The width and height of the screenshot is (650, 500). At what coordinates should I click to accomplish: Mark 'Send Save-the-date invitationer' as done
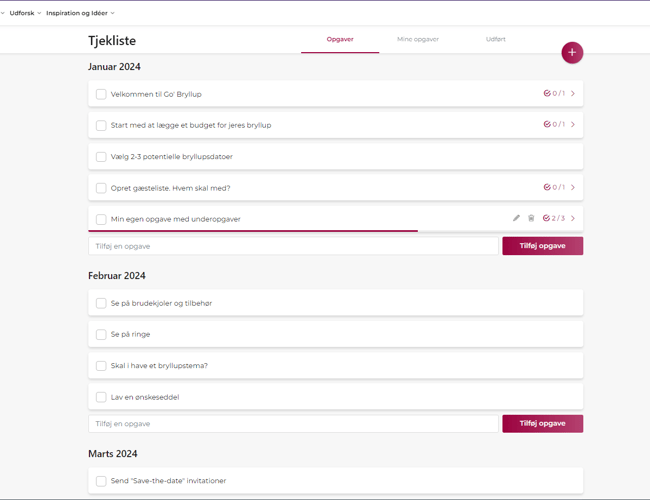pyautogui.click(x=101, y=481)
